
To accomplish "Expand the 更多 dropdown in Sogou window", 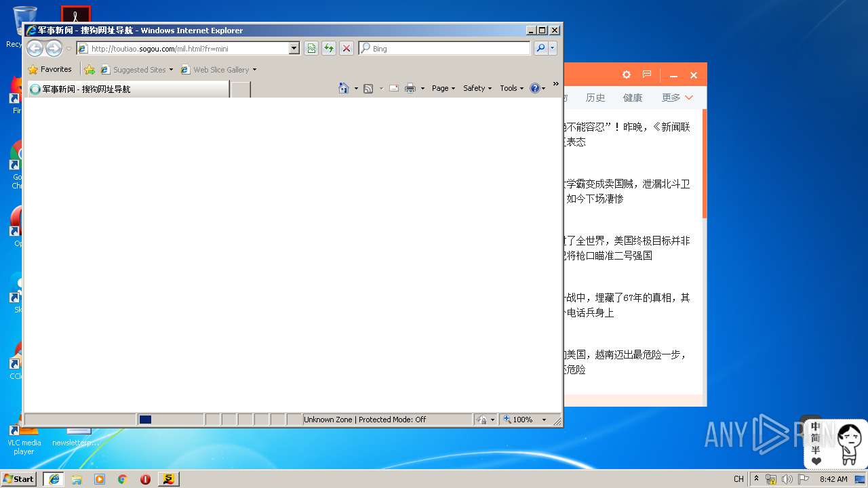I will [x=677, y=98].
